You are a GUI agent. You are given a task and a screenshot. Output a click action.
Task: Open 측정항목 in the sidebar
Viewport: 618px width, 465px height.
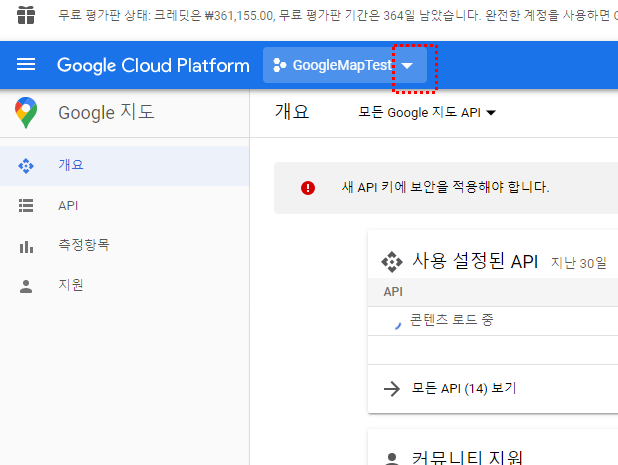click(125, 245)
